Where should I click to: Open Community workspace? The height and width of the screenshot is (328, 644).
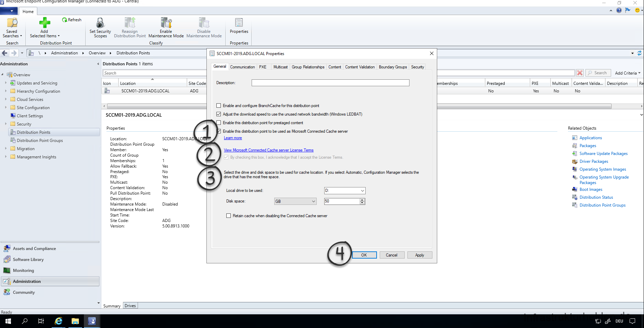click(x=50, y=292)
